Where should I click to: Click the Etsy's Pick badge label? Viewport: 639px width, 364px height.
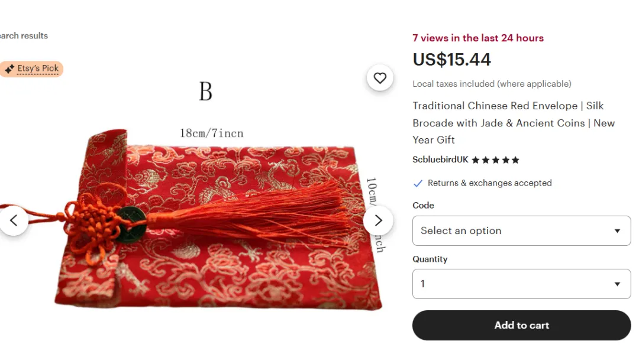38,69
